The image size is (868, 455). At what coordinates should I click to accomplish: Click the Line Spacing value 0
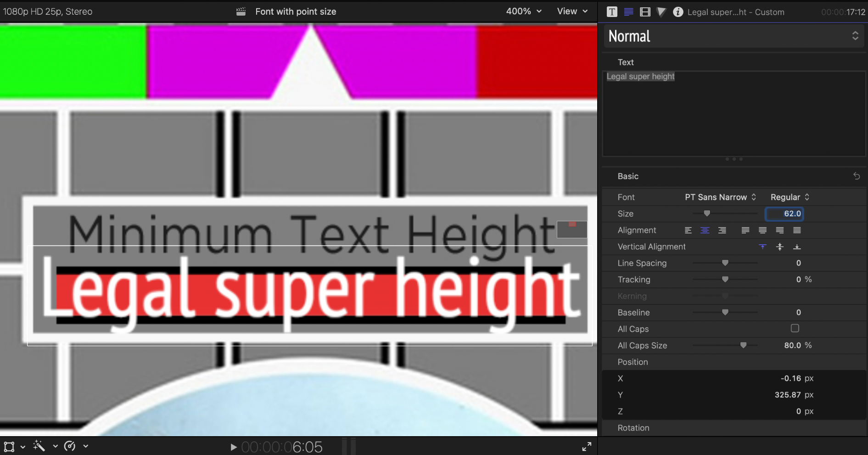(x=799, y=263)
